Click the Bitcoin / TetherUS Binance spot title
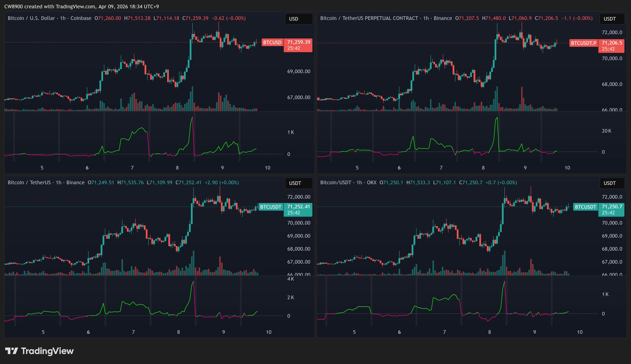This screenshot has width=631, height=364. click(46, 182)
